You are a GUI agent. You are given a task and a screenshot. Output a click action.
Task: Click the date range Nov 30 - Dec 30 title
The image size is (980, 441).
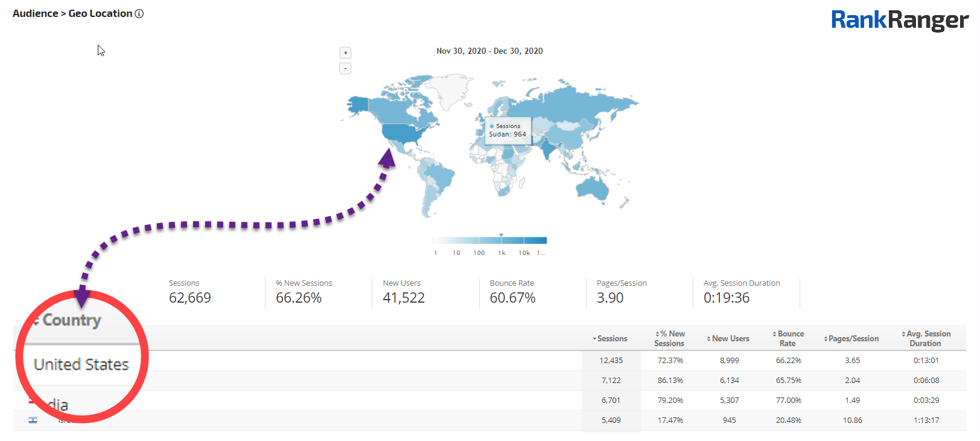tap(489, 51)
